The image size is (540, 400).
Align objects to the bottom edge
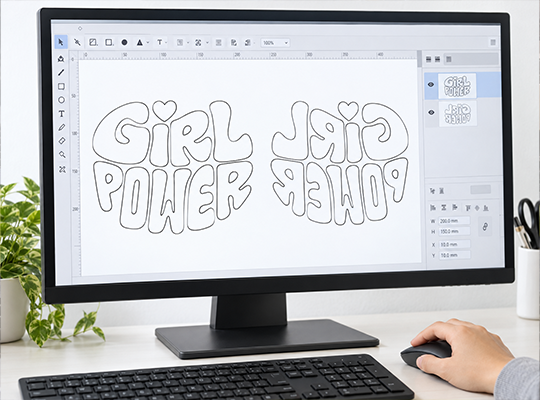486,208
